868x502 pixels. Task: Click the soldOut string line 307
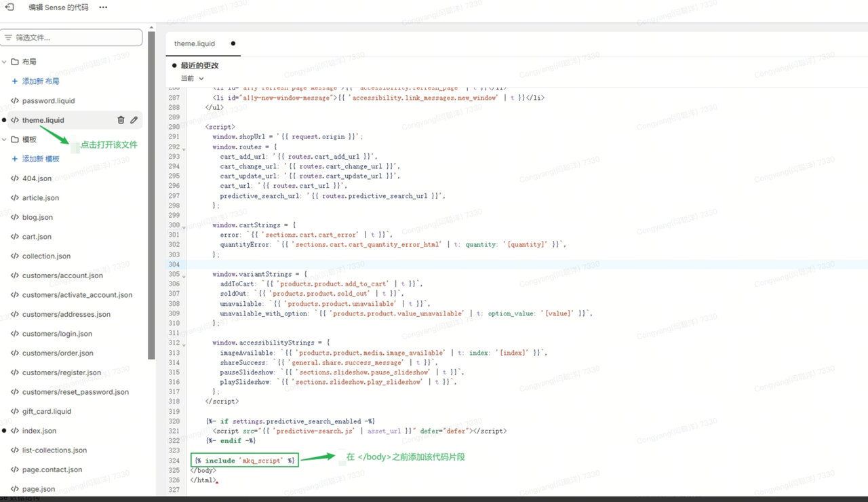tap(312, 294)
